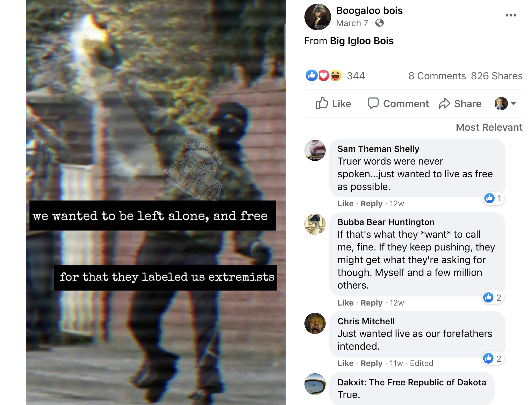The image size is (532, 405).
Task: Click the globe public privacy icon
Action: (379, 23)
